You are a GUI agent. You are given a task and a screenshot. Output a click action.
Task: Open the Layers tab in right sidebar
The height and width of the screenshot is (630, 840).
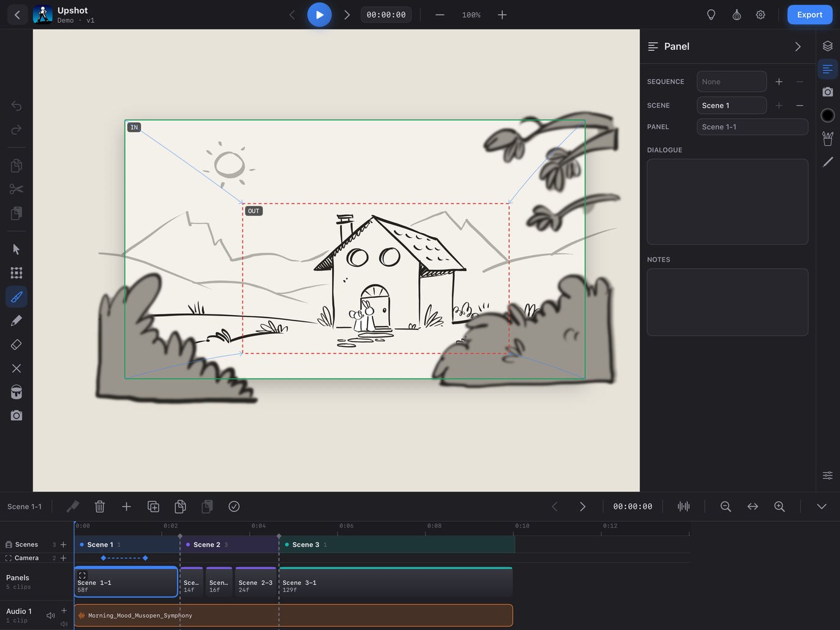click(828, 46)
